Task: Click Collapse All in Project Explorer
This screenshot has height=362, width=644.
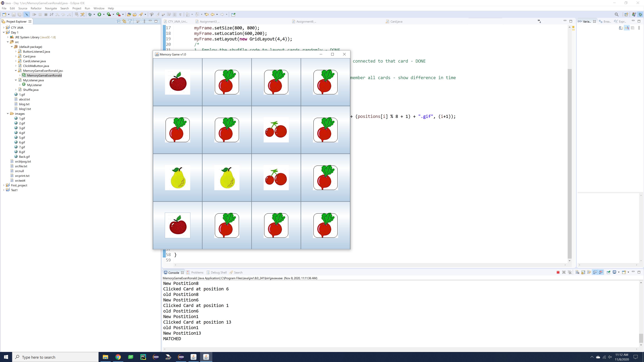Action: pos(119,21)
